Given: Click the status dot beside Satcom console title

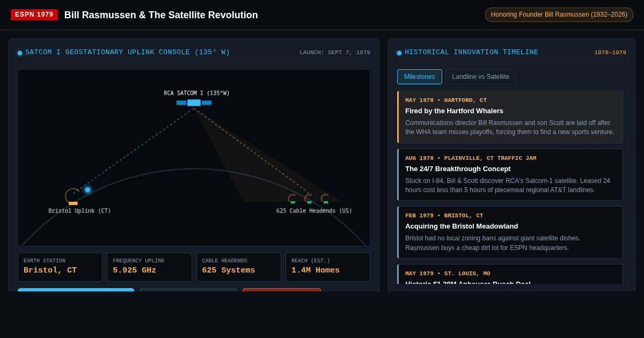Looking at the screenshot, I should 20,53.
